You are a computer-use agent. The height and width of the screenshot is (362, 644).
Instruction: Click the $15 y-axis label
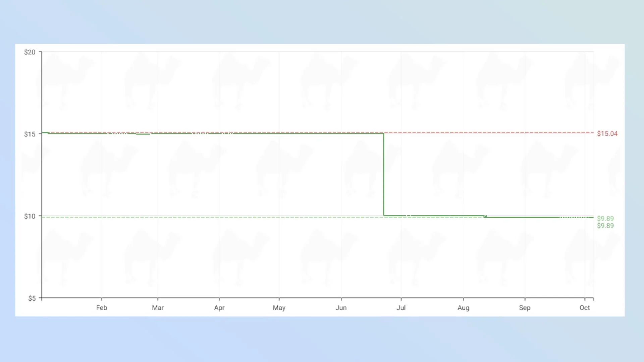pos(30,134)
